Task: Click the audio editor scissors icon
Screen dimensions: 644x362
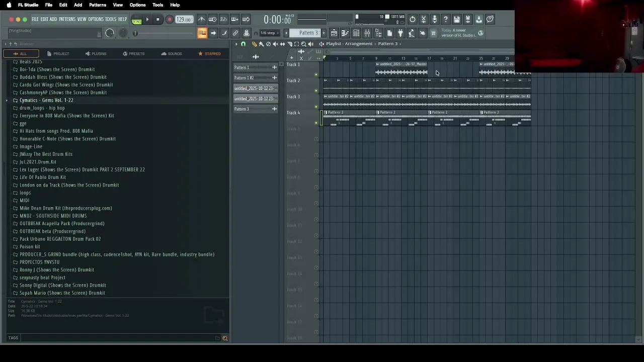Action: pyautogui.click(x=424, y=19)
